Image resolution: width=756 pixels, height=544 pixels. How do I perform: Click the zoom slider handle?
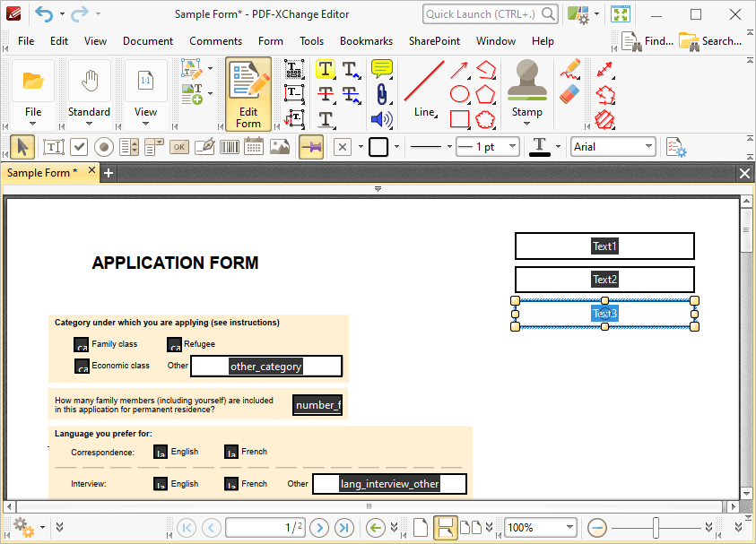click(x=656, y=528)
